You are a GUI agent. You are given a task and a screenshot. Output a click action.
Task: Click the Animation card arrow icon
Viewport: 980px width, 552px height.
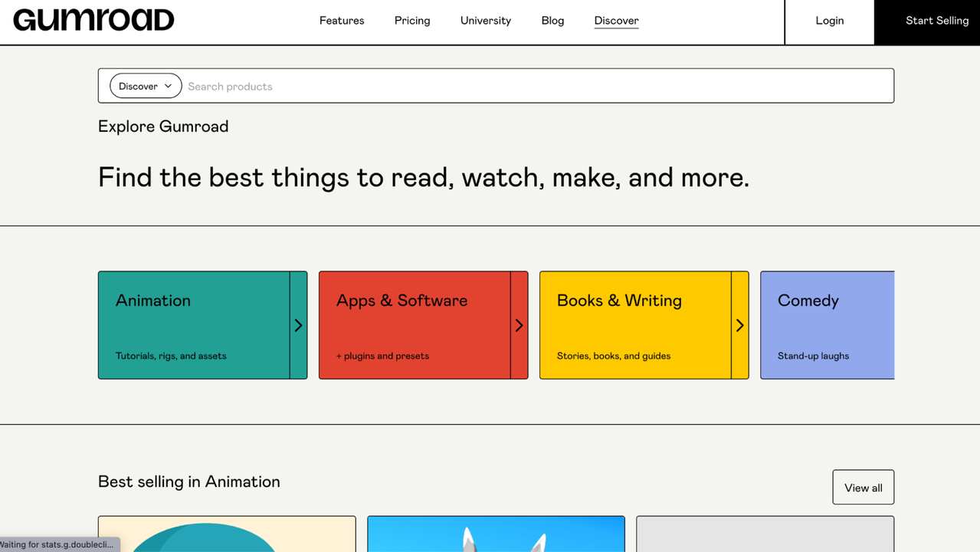point(298,325)
